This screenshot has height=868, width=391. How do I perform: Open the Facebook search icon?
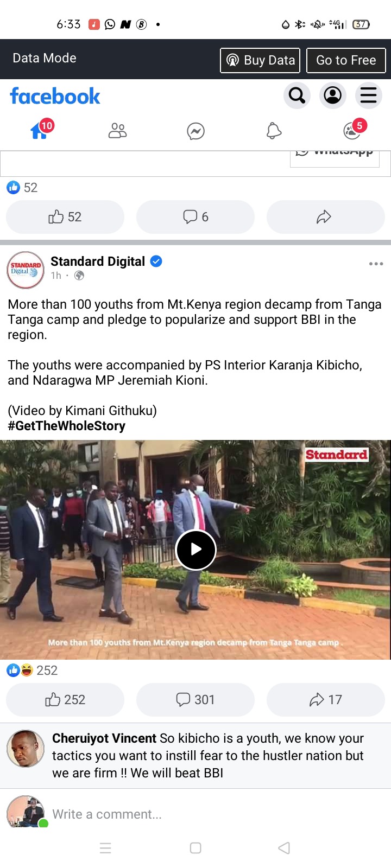pos(297,95)
